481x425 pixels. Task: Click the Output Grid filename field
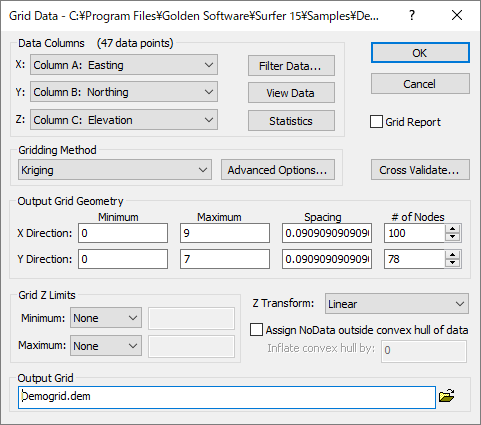[x=227, y=397]
